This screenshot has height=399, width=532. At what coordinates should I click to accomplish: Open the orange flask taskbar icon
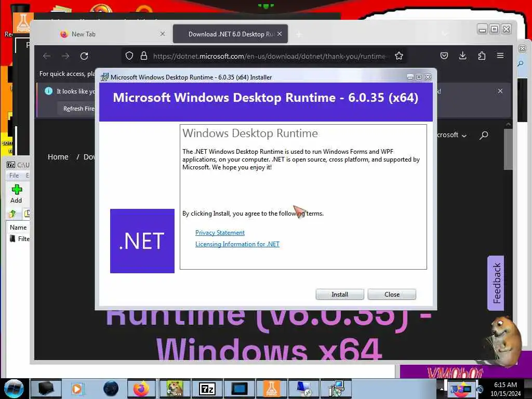[x=272, y=389]
